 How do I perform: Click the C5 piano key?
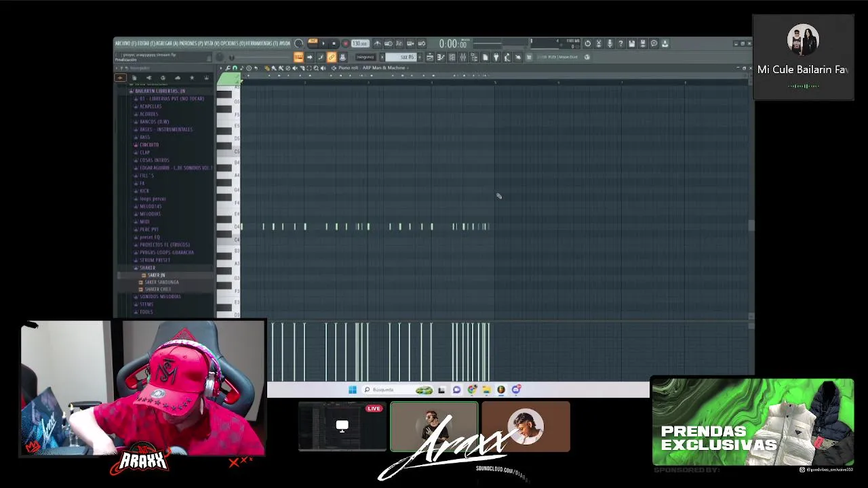(x=229, y=150)
